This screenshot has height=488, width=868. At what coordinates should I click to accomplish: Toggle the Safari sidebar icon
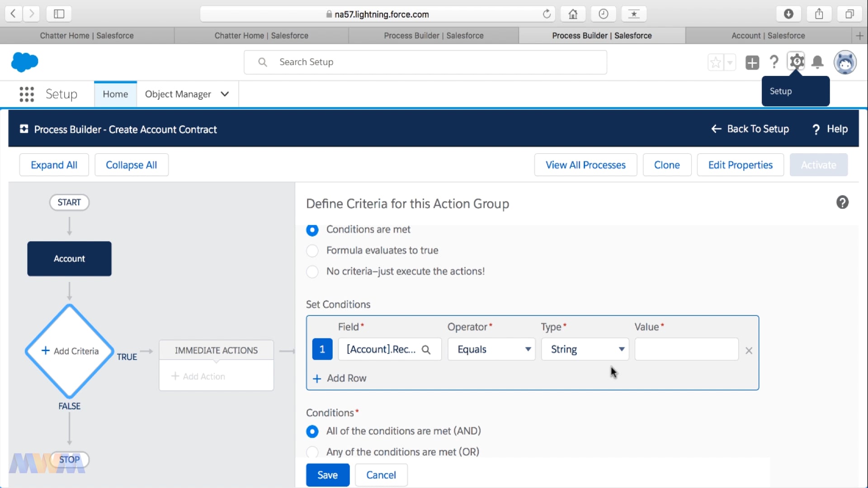pyautogui.click(x=59, y=14)
